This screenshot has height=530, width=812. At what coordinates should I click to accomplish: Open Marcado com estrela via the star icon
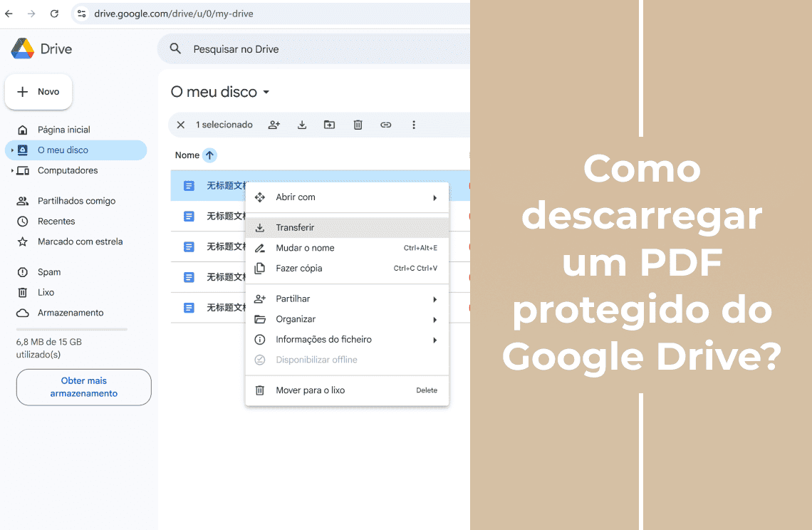(24, 241)
